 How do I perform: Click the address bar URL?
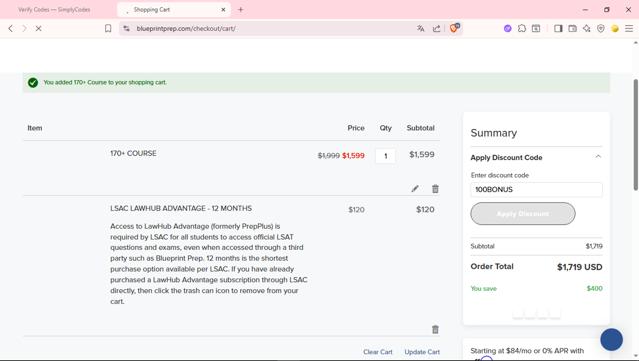186,29
